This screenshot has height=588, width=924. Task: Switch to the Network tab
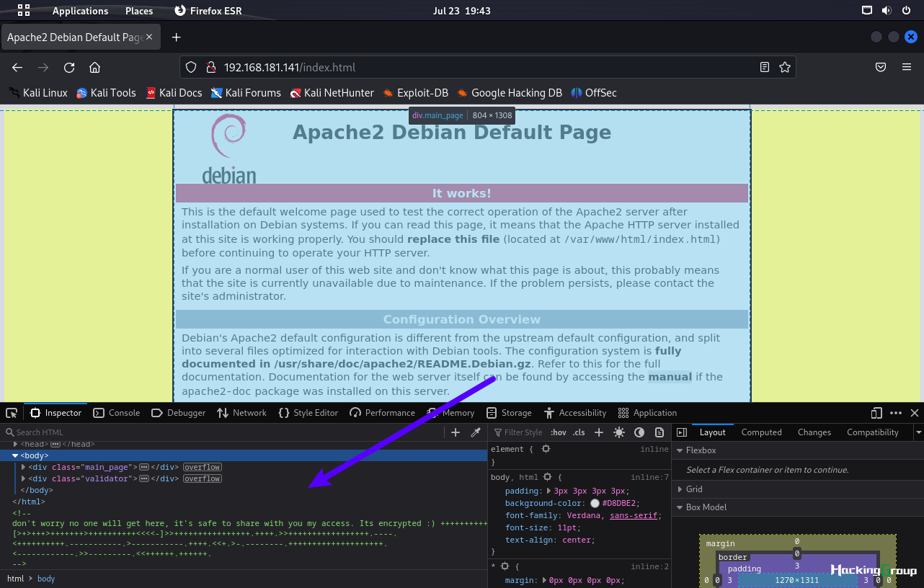point(241,413)
